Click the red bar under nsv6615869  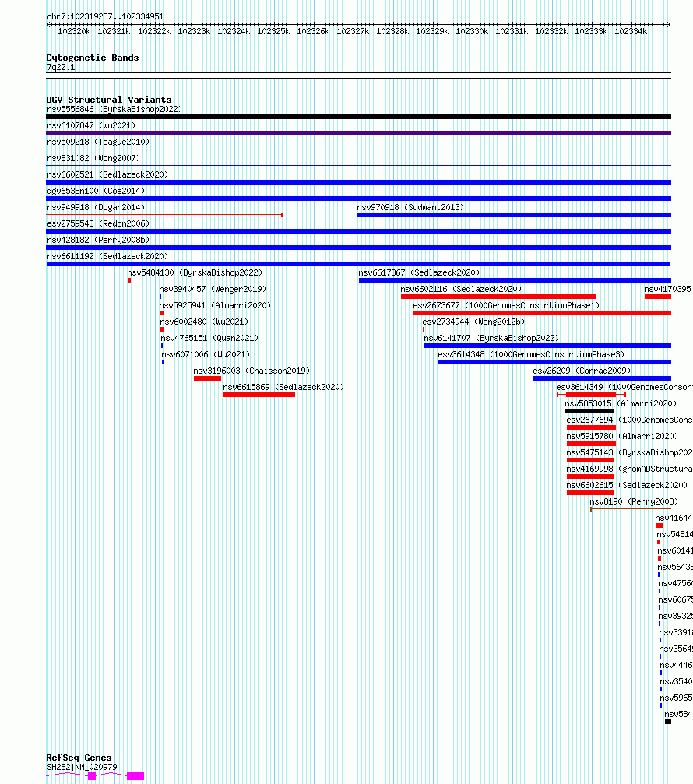coord(259,395)
